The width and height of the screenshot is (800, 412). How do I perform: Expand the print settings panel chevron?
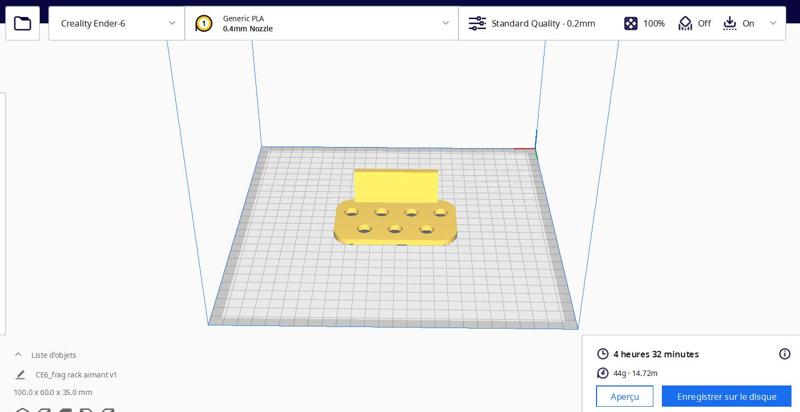(773, 23)
